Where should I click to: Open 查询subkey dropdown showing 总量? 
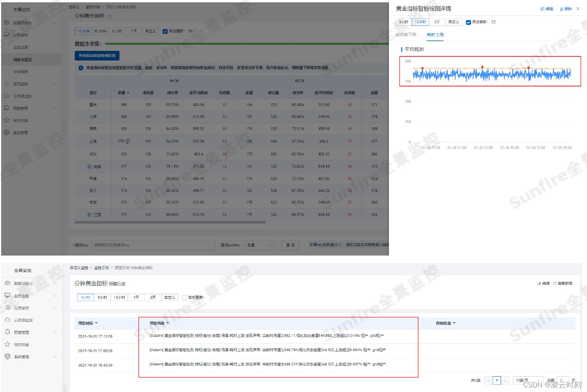click(x=260, y=245)
